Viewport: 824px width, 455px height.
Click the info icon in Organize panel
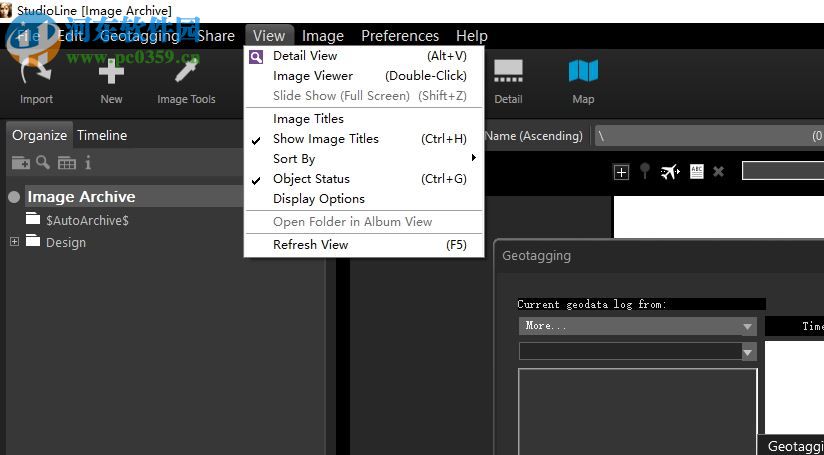[88, 163]
